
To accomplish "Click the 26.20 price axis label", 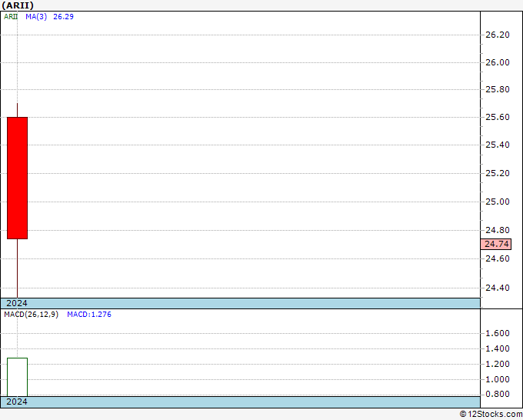I will tap(498, 35).
